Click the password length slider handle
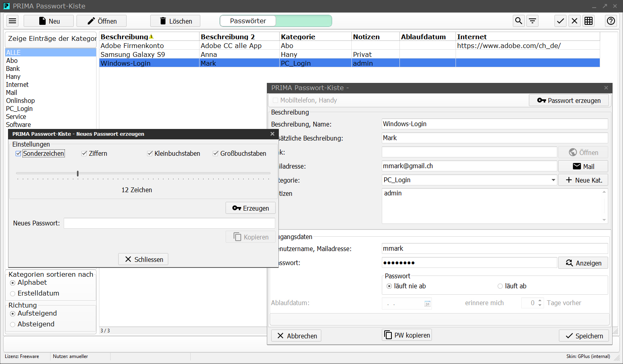Screen dimensions: 623x364 [78, 173]
